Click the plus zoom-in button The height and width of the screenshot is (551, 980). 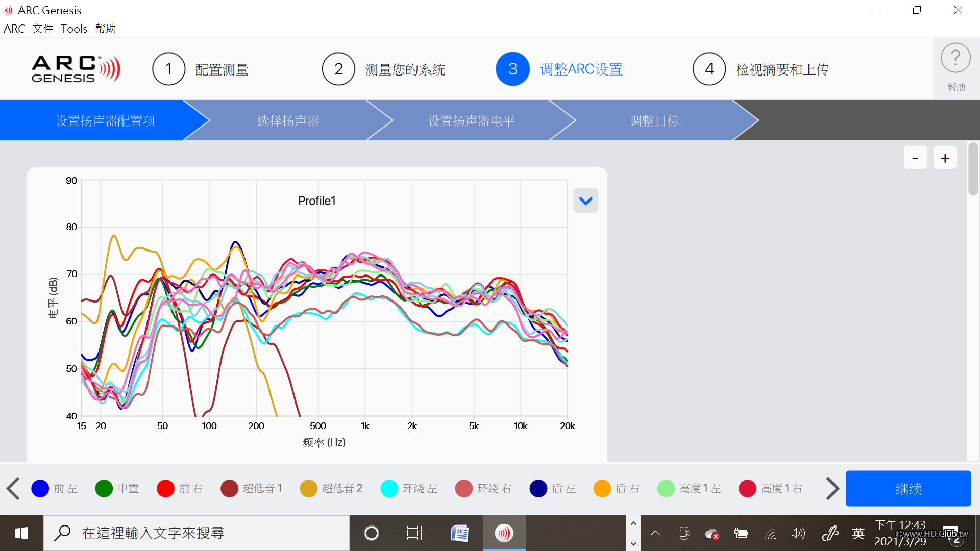point(945,158)
